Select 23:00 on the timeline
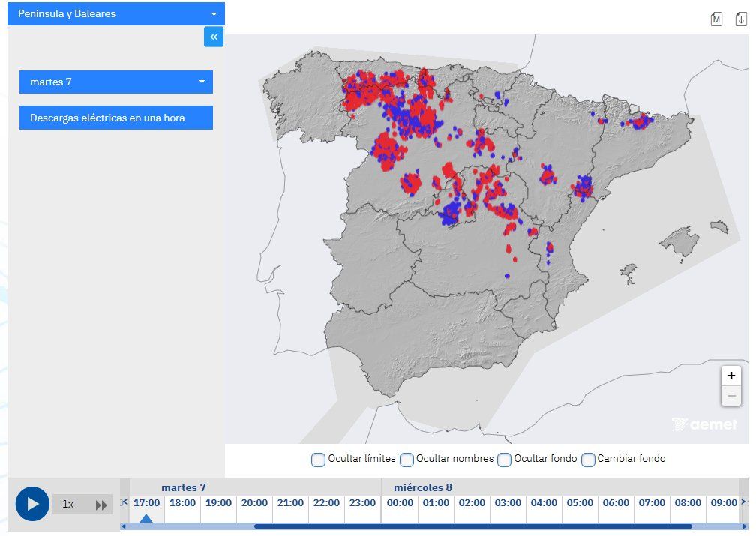 point(362,503)
